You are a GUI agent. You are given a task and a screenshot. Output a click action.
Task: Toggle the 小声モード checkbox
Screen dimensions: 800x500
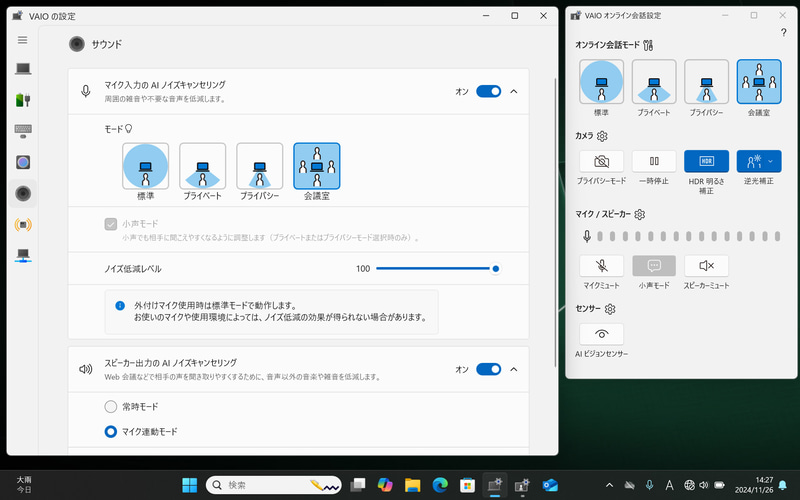[x=111, y=224]
